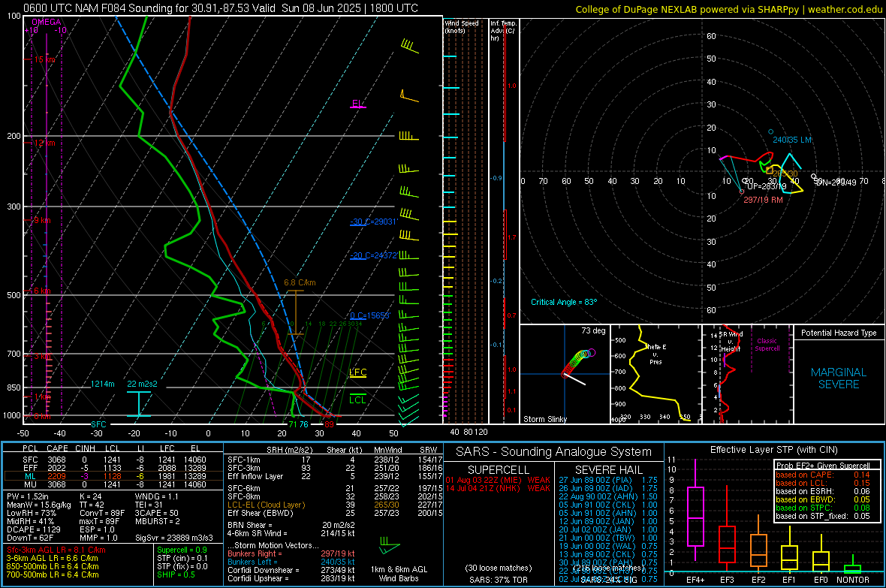
Task: Click the '0 C=15653' freezing level label
Action: (x=370, y=315)
